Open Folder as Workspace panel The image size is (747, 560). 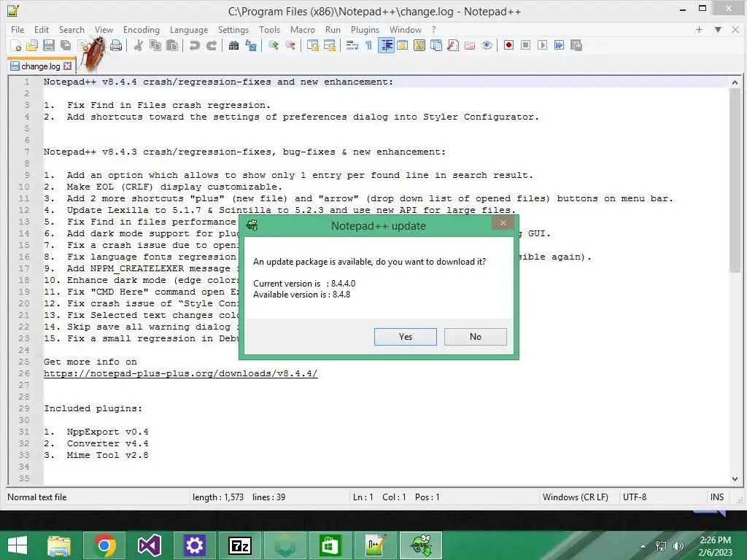(x=470, y=46)
